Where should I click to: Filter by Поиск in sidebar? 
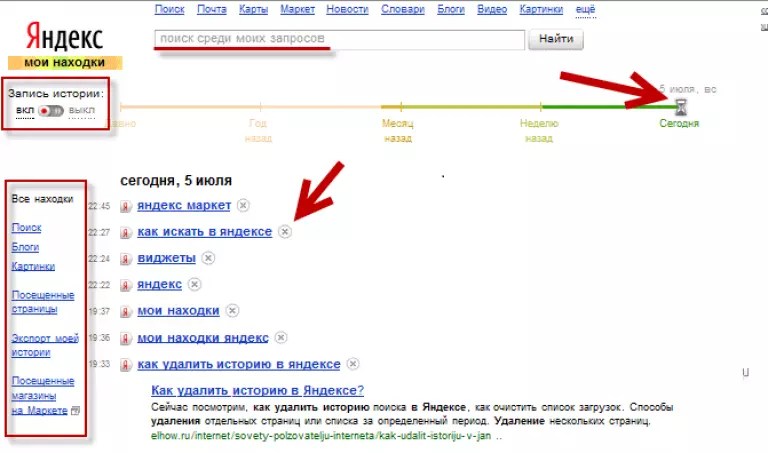pyautogui.click(x=26, y=228)
